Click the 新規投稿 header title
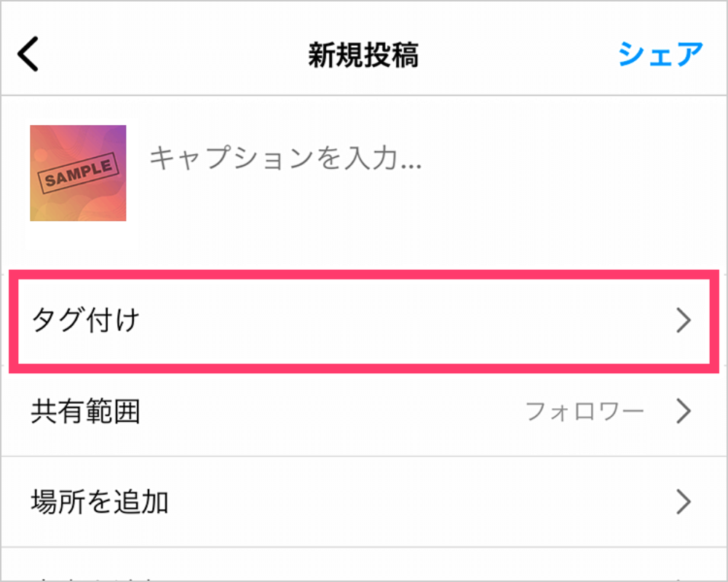 pos(363,55)
